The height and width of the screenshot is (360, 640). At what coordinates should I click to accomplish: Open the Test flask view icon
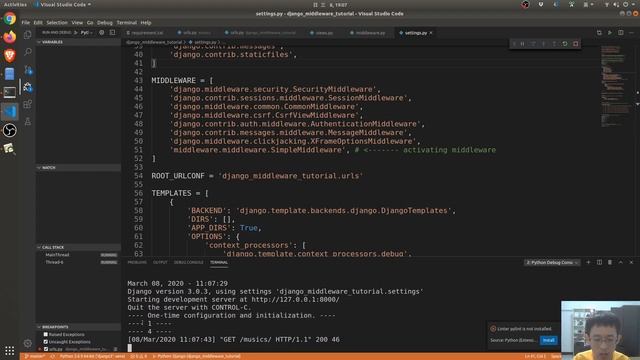coord(28,122)
